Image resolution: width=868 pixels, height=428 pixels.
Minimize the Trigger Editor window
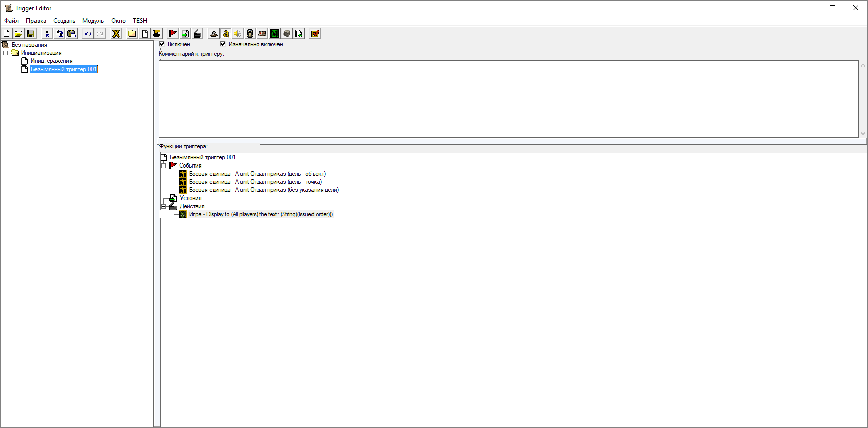pyautogui.click(x=810, y=8)
